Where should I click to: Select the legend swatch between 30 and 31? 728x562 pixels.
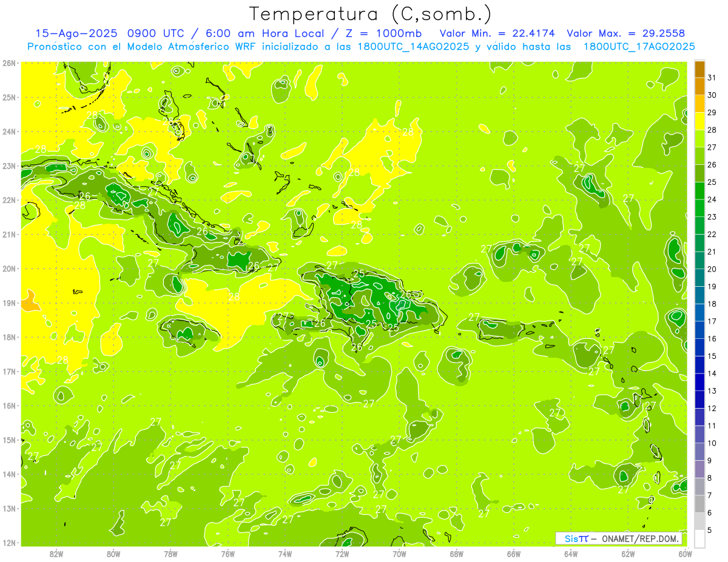click(x=699, y=86)
